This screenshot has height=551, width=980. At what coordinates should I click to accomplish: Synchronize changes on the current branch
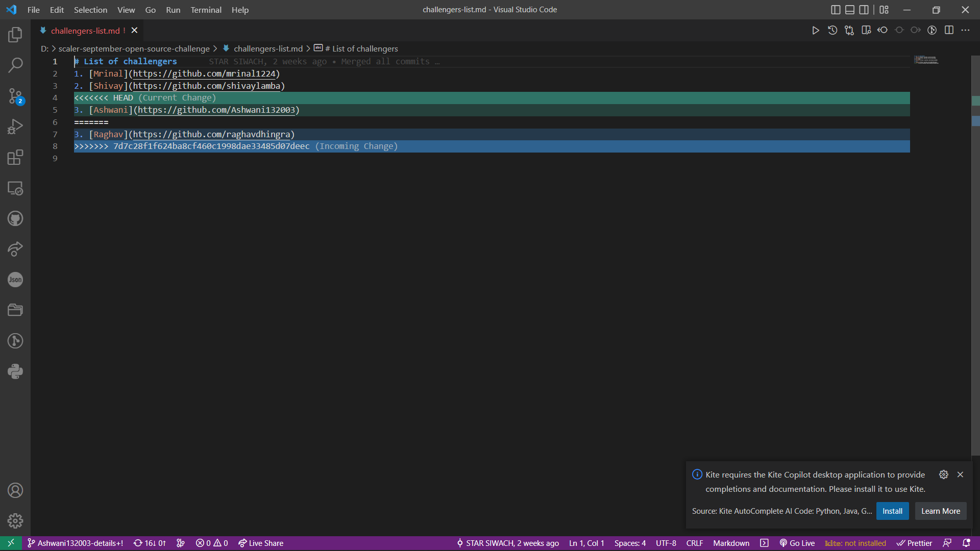pos(149,543)
